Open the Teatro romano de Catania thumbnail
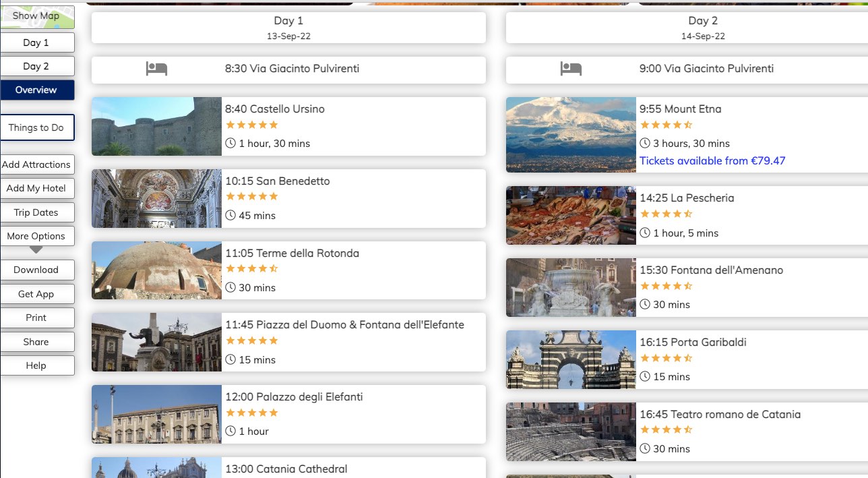The height and width of the screenshot is (478, 868). coord(571,431)
